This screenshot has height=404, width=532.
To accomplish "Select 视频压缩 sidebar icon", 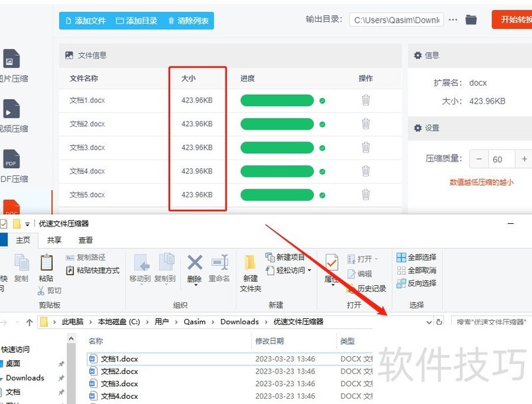I will tap(11, 109).
